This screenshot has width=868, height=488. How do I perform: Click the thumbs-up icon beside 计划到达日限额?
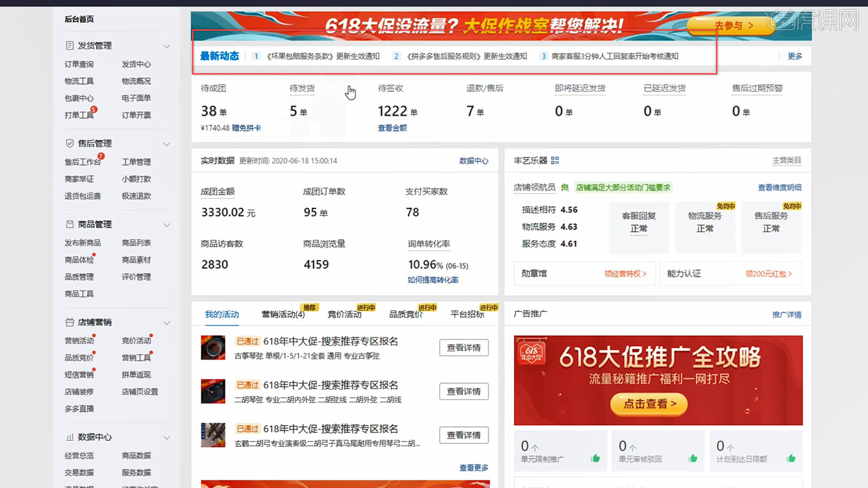point(791,457)
